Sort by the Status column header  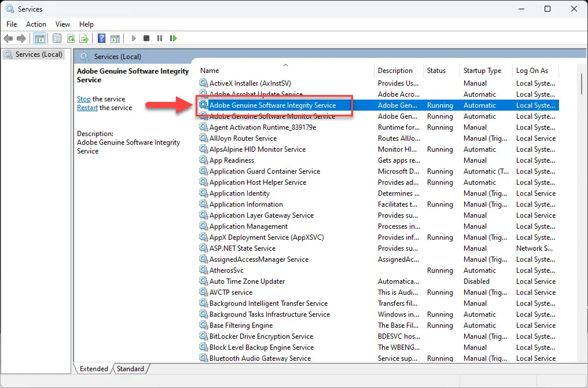coord(442,71)
